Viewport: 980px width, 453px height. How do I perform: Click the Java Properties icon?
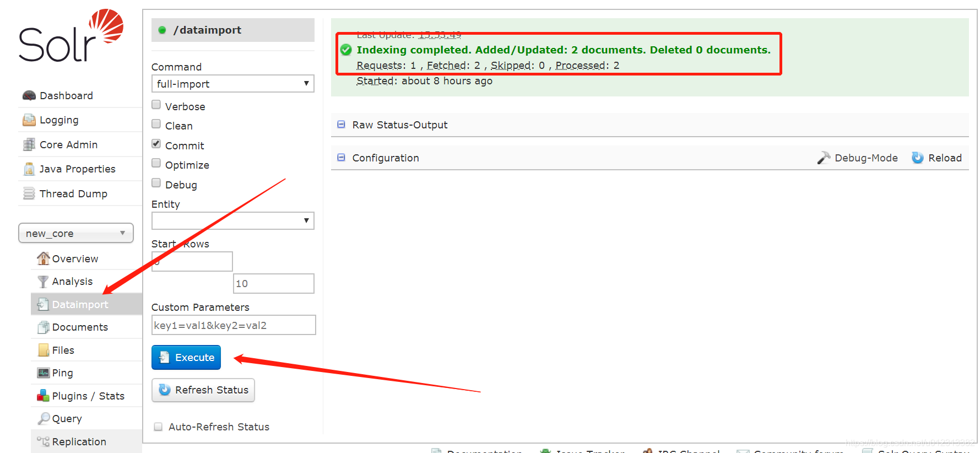[29, 169]
